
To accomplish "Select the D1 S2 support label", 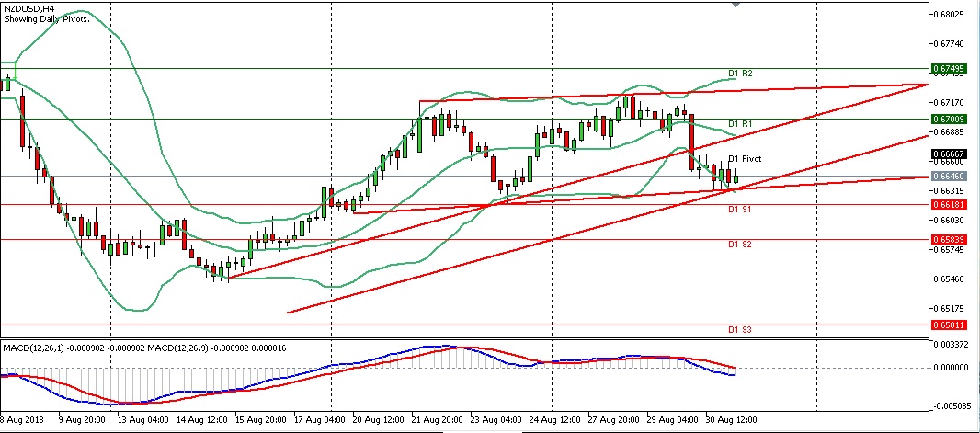I will [x=740, y=245].
